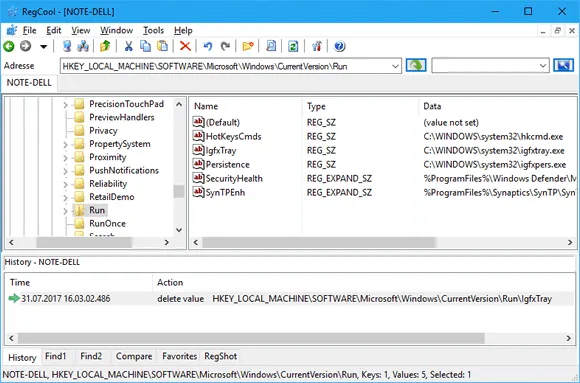Click the green Go button beside address

(x=416, y=66)
